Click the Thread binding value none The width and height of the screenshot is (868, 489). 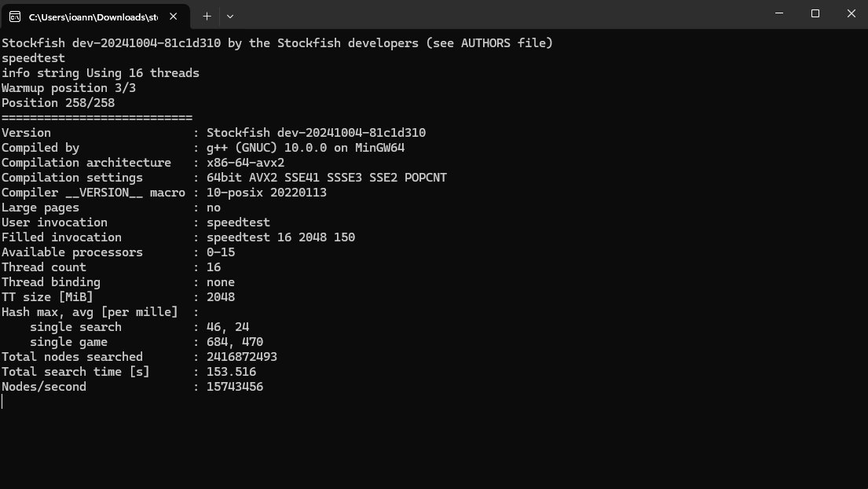pyautogui.click(x=221, y=282)
